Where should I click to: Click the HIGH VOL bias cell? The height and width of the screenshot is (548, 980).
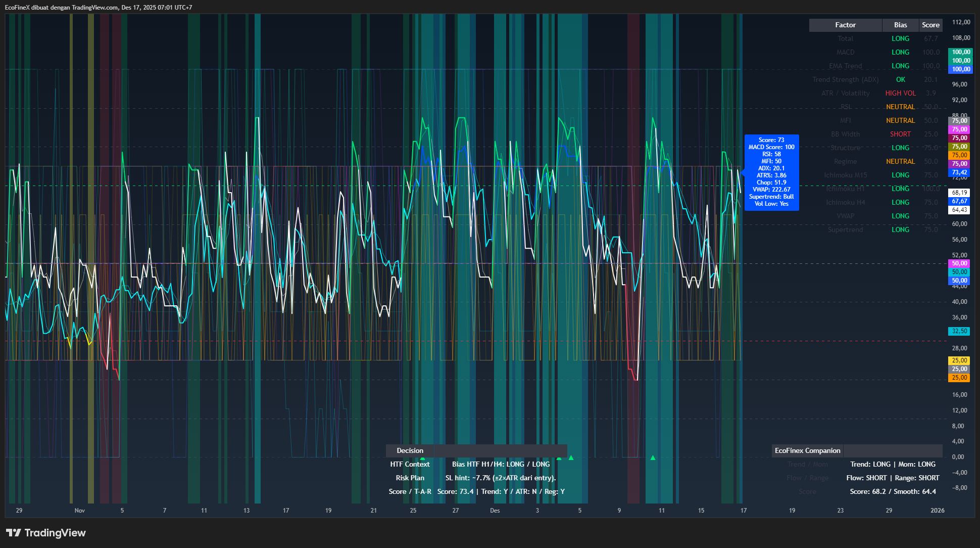pos(900,93)
